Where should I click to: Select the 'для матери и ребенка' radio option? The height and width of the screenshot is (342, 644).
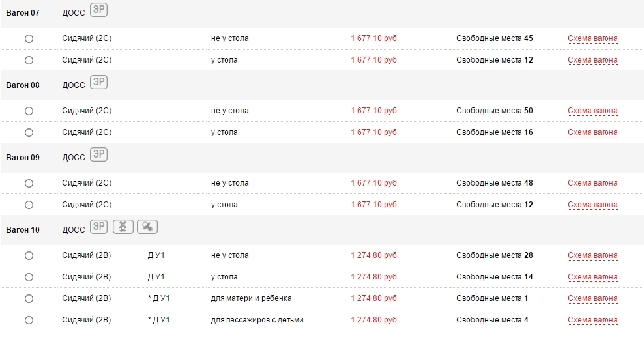[x=29, y=298]
